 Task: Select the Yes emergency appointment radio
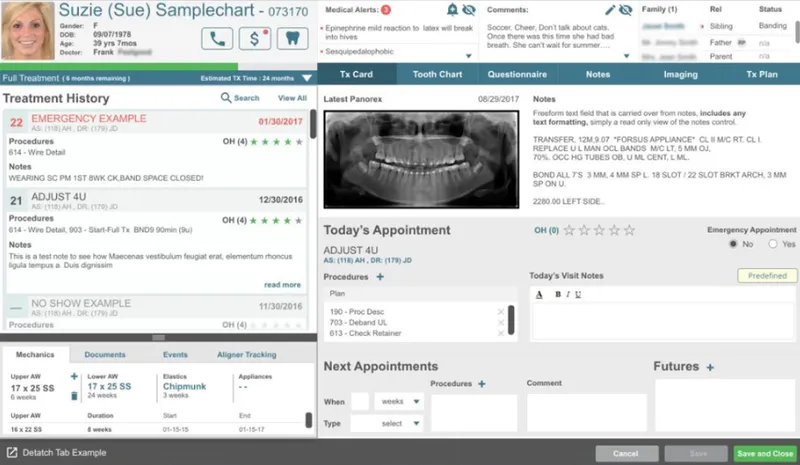(773, 244)
